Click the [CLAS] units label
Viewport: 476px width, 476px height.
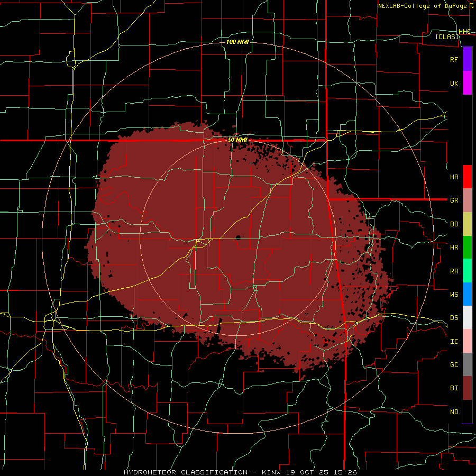pyautogui.click(x=447, y=36)
